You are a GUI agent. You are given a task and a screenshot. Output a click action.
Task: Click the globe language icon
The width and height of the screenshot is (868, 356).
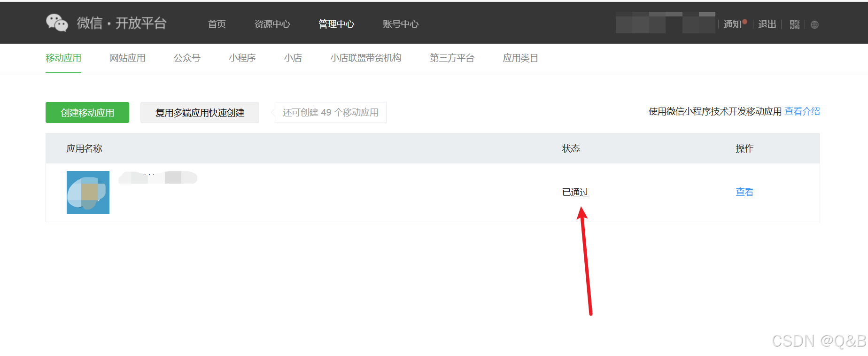814,24
